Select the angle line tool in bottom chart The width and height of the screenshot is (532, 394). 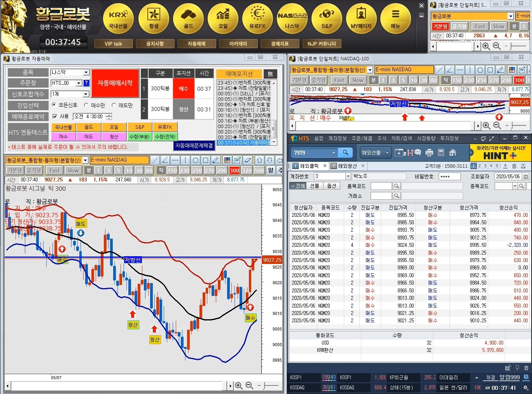[165, 160]
